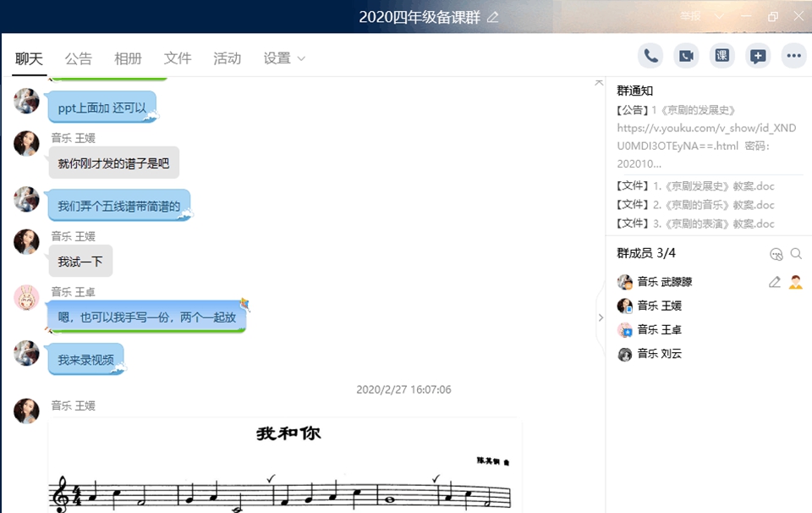Click the up chevron above the chat

click(x=599, y=82)
